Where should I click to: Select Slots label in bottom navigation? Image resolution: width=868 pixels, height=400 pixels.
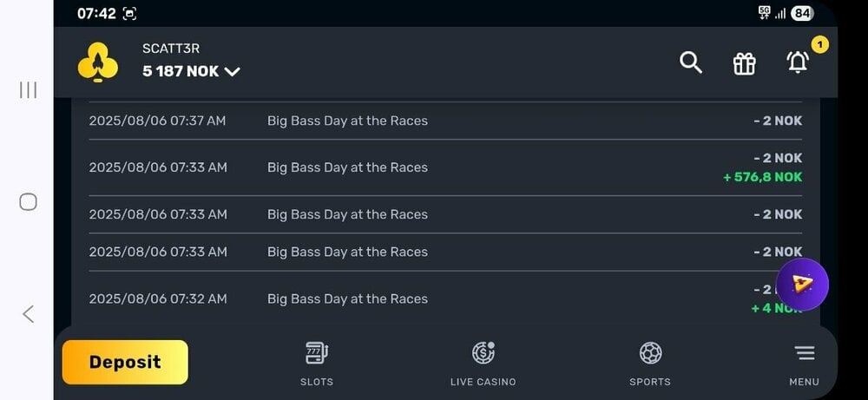click(317, 382)
